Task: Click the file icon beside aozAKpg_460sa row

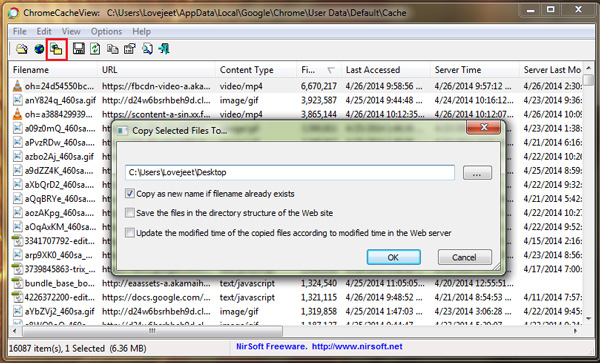Action: 18,213
